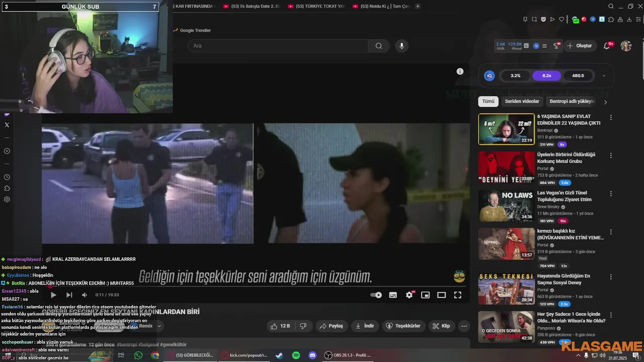Open the browser easy setup sliders
This screenshot has width=644, height=362.
[x=638, y=20]
